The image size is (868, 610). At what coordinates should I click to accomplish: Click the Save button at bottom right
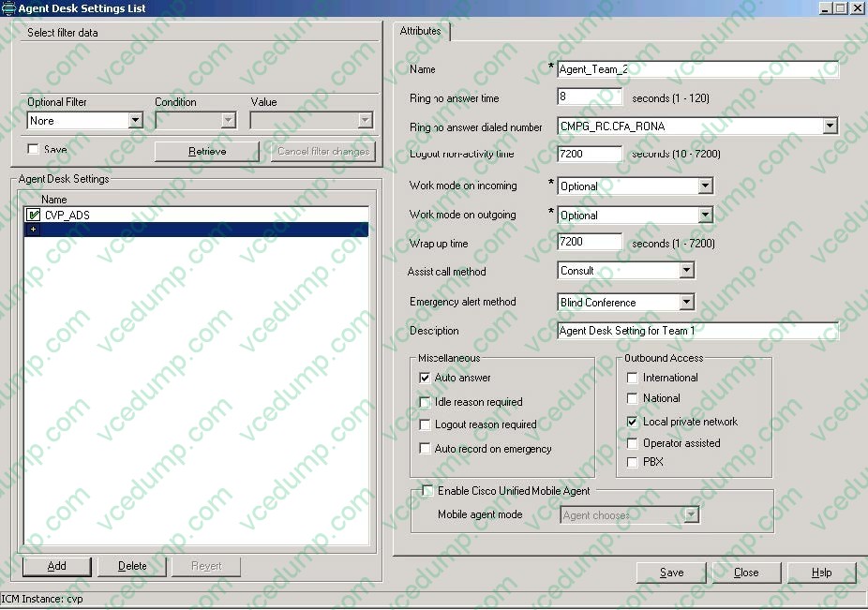tap(671, 573)
